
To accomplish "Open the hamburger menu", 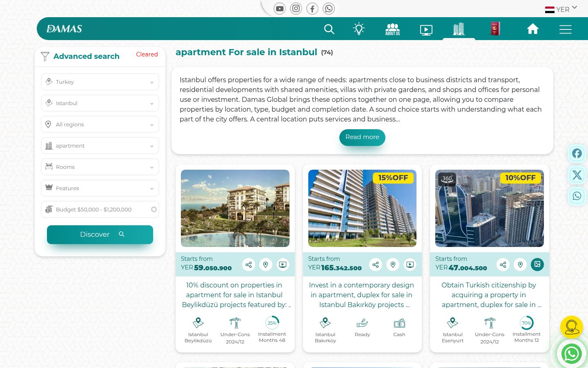I will pyautogui.click(x=566, y=29).
